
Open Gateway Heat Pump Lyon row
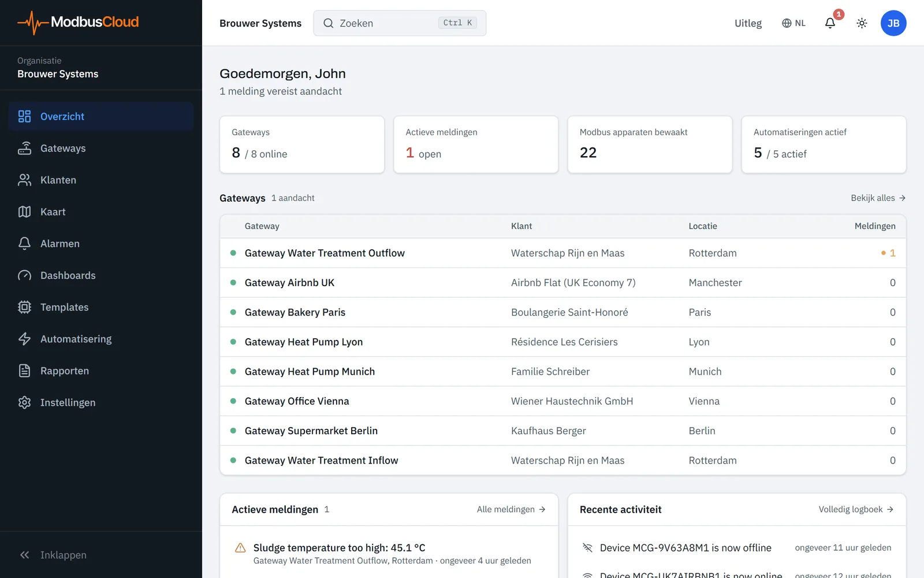(562, 342)
